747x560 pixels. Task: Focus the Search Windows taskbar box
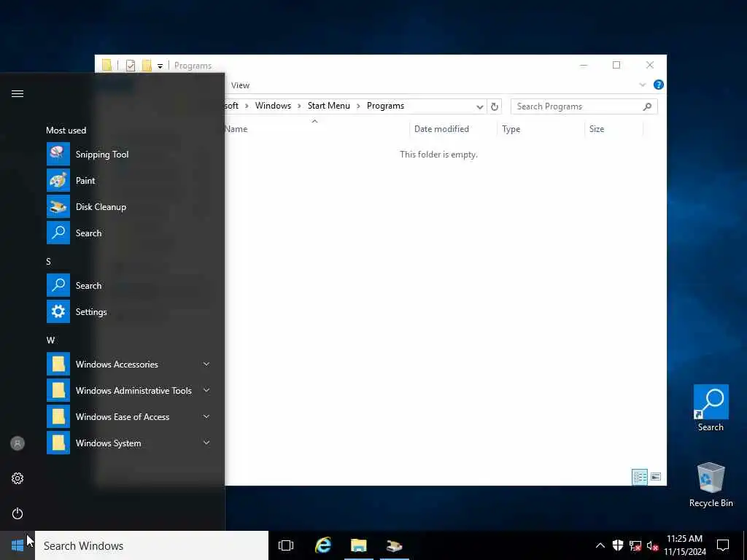click(152, 545)
